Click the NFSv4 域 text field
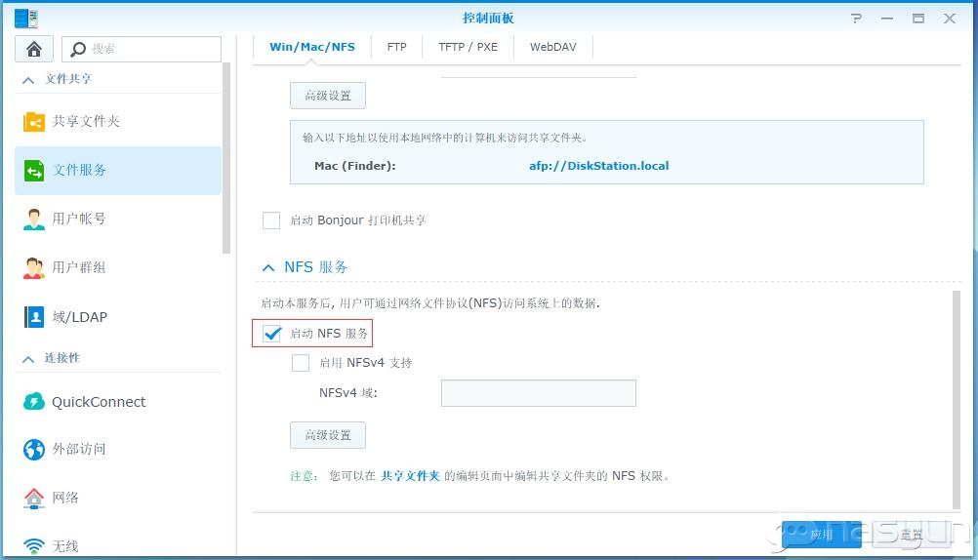Screen dimensions: 978x560 [538, 393]
